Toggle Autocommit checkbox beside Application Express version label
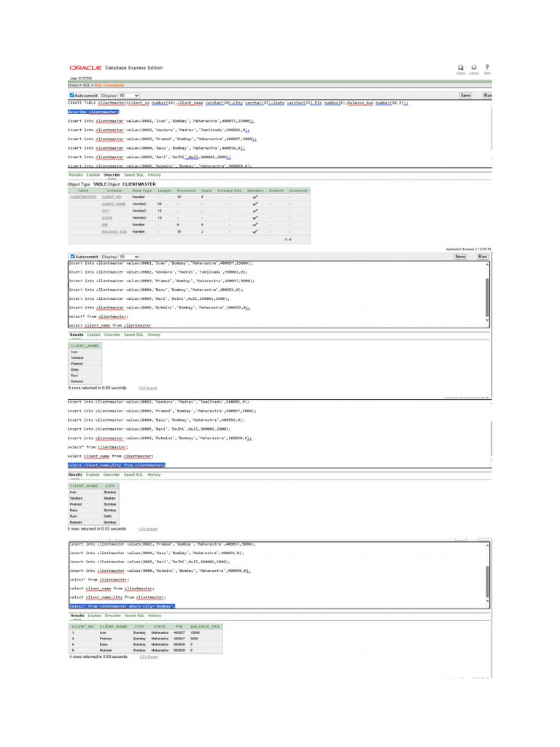 click(72, 256)
